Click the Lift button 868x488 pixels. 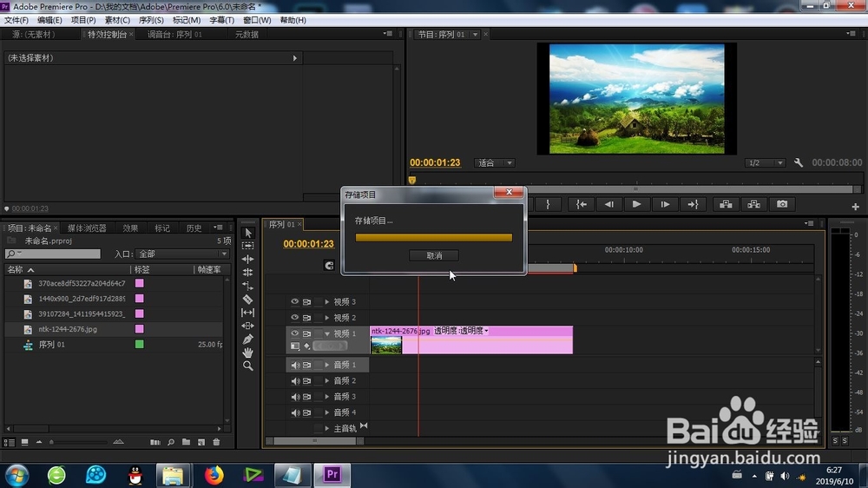pyautogui.click(x=726, y=204)
